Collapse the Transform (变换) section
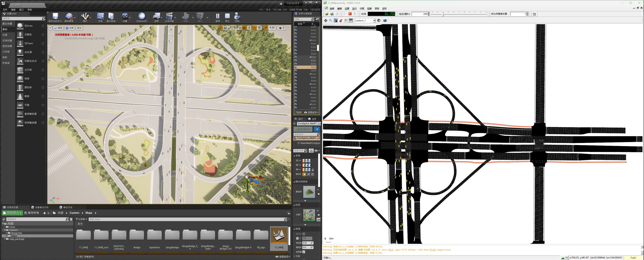644x260 pixels. pyautogui.click(x=294, y=156)
